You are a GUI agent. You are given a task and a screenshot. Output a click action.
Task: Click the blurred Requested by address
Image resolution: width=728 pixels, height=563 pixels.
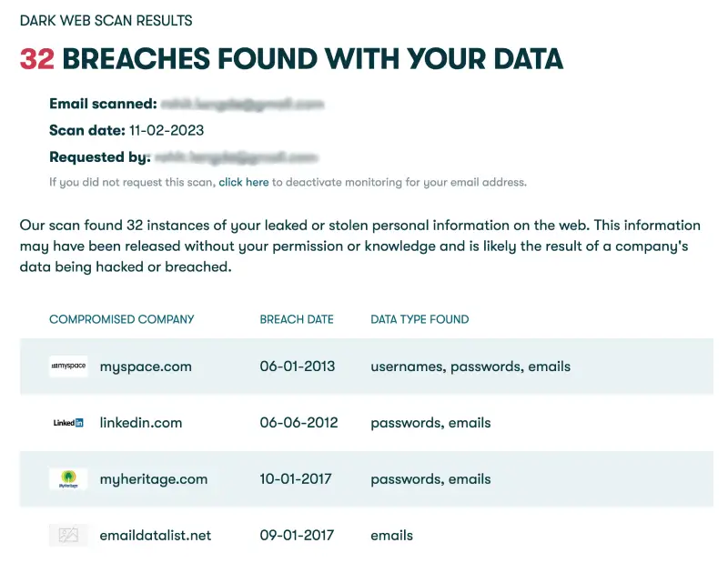(236, 157)
